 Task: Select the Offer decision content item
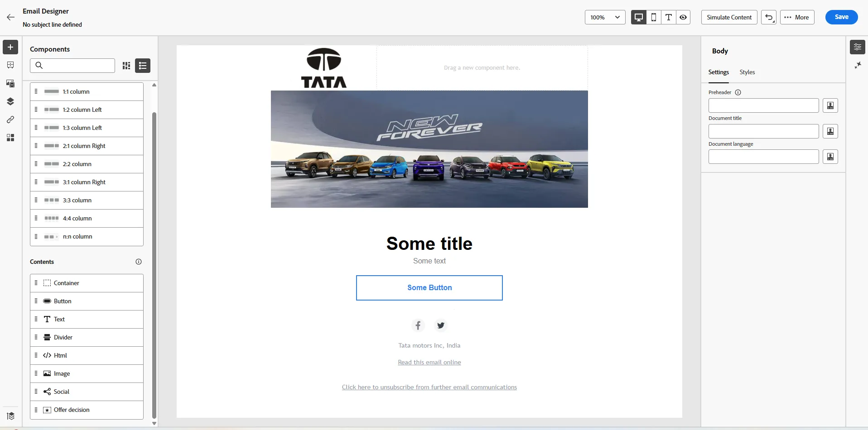87,410
